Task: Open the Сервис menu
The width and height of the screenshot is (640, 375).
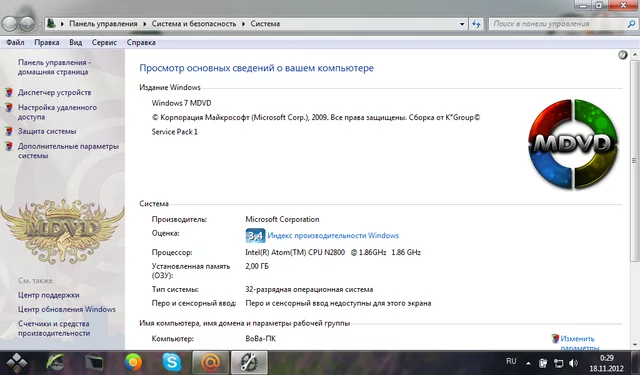Action: point(104,42)
